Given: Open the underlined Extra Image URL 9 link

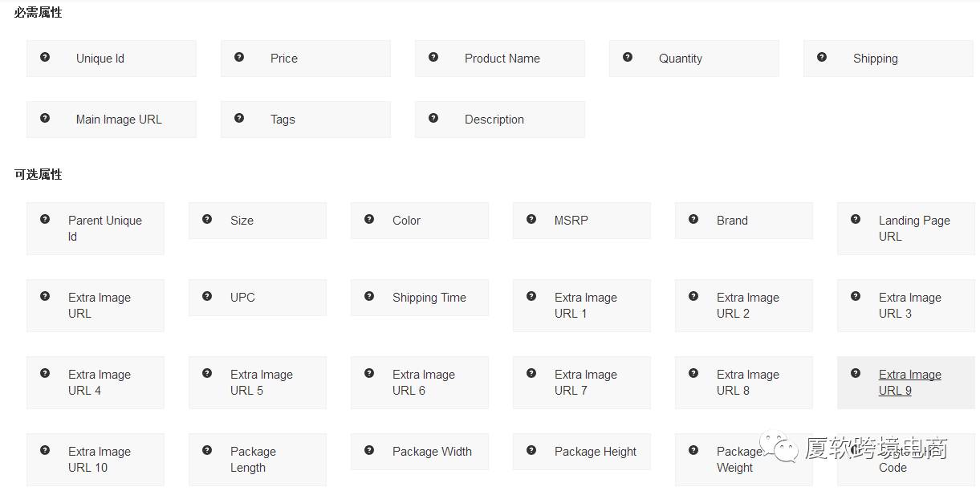Looking at the screenshot, I should click(x=909, y=383).
